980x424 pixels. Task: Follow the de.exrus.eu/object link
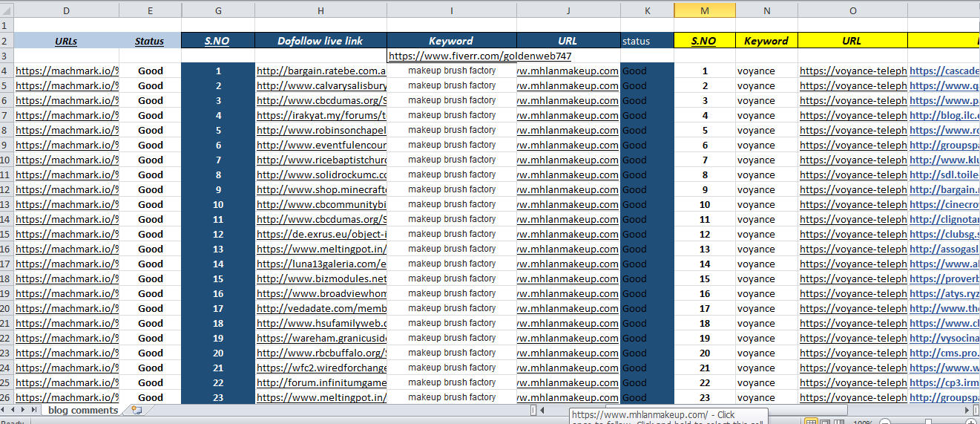pos(321,234)
